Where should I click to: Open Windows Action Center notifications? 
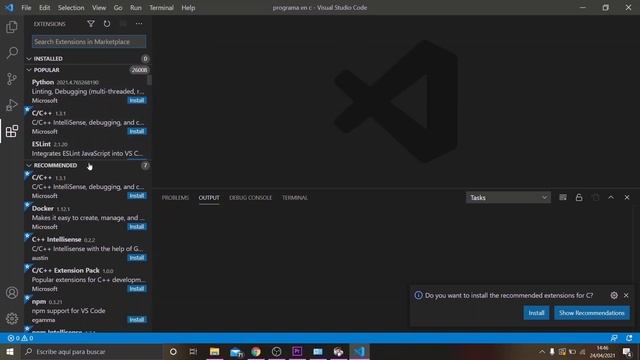pyautogui.click(x=627, y=351)
